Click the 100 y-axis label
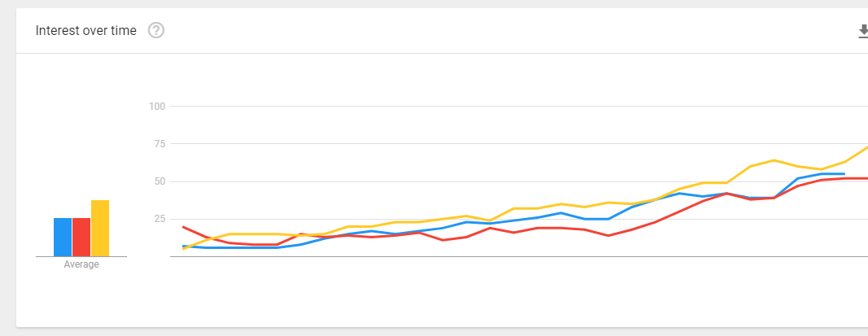The image size is (868, 336). [x=157, y=107]
